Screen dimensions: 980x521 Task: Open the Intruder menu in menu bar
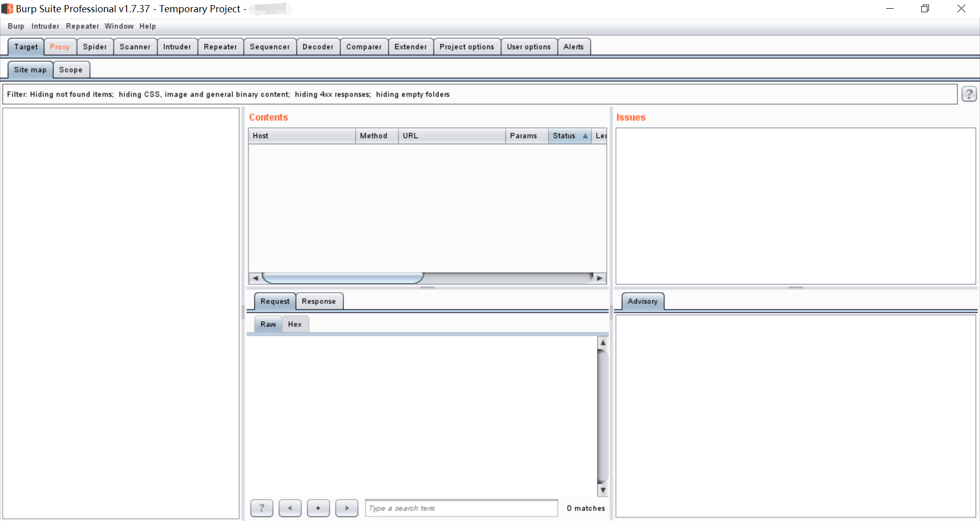[x=45, y=26]
